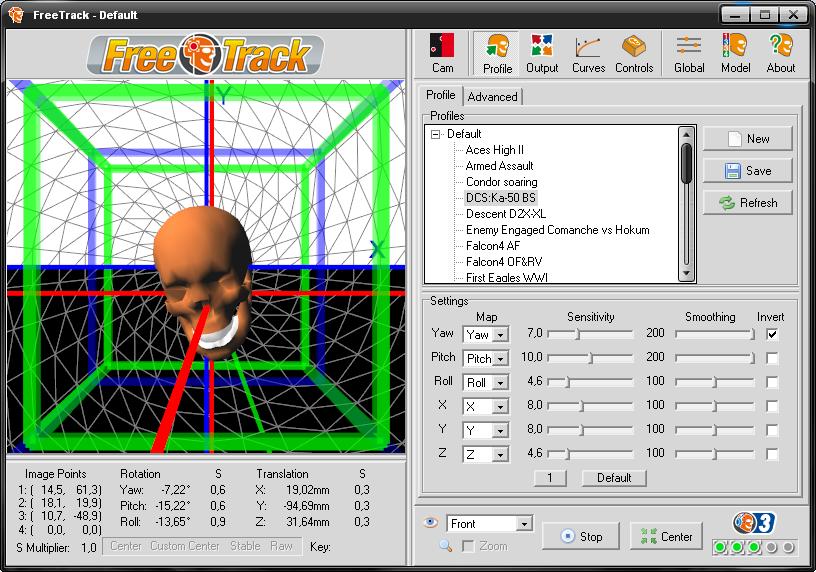Select the Armed Assault profile

click(499, 166)
